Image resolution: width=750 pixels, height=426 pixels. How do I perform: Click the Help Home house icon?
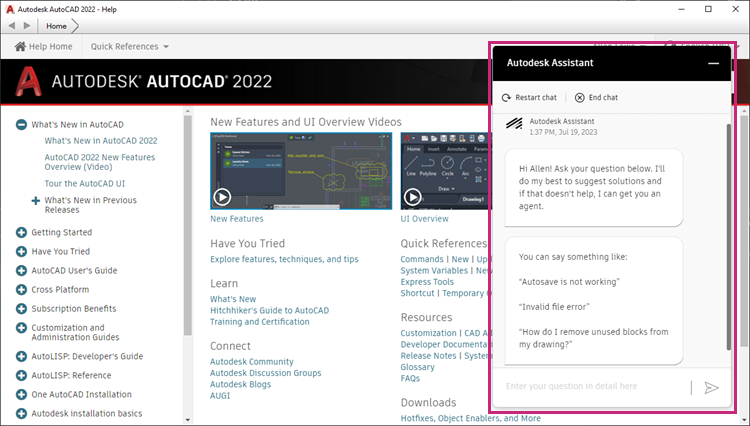[x=20, y=46]
